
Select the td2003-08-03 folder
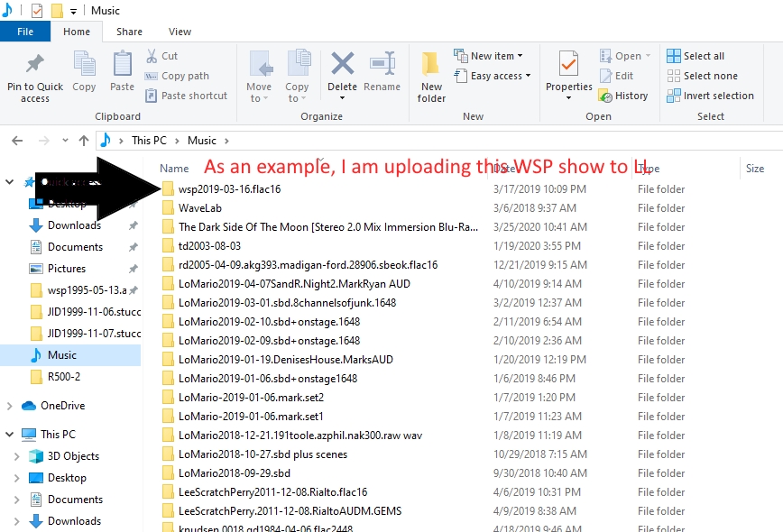209,246
